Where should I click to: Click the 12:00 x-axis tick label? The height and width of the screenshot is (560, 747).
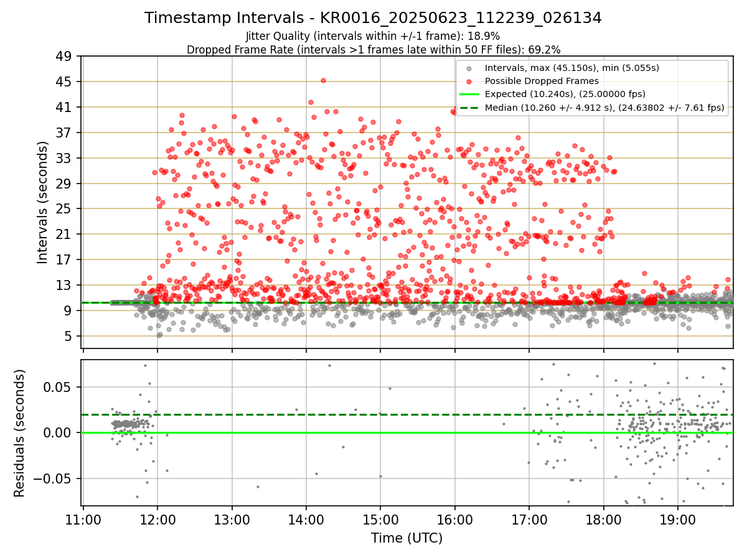pyautogui.click(x=157, y=520)
